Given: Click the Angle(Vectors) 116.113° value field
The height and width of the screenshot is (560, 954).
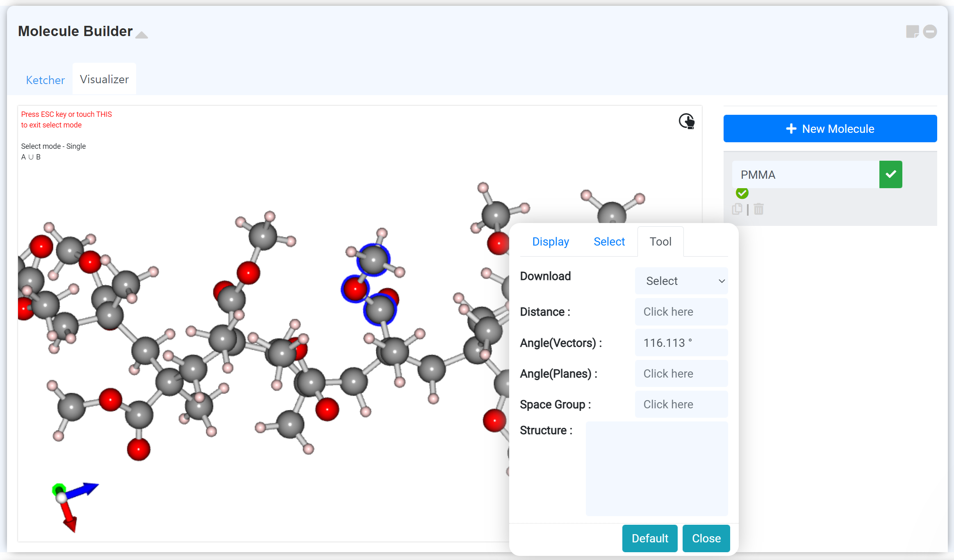Looking at the screenshot, I should (x=681, y=343).
